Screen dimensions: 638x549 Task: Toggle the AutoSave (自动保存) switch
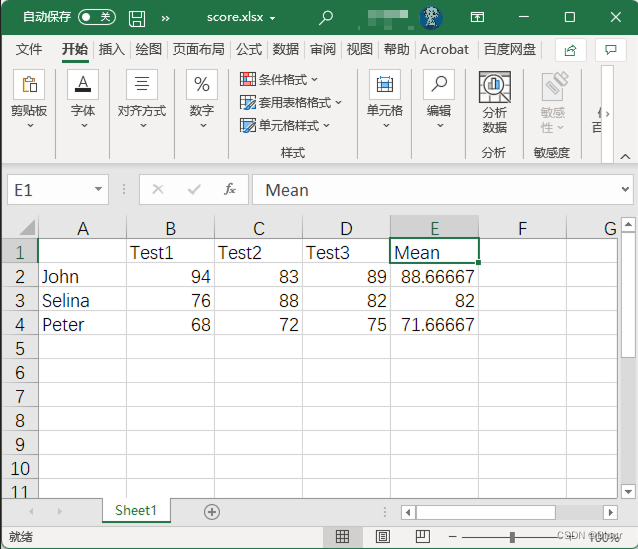(97, 17)
